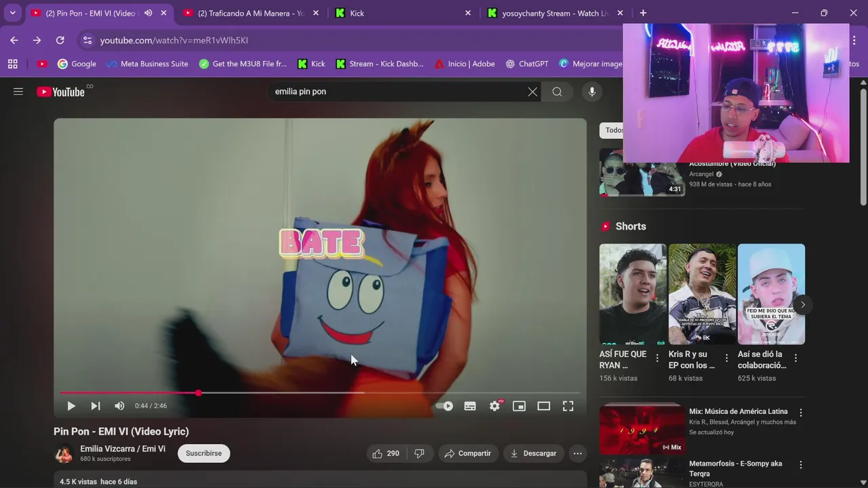The image size is (868, 488).
Task: Open the Inicio | Adobe bookmark
Action: point(465,64)
